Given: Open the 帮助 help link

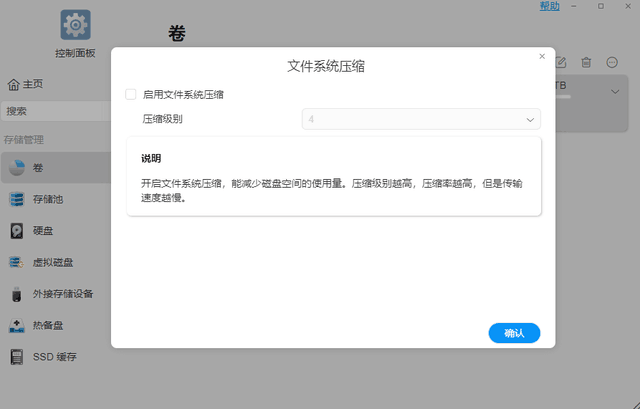Looking at the screenshot, I should 549,6.
